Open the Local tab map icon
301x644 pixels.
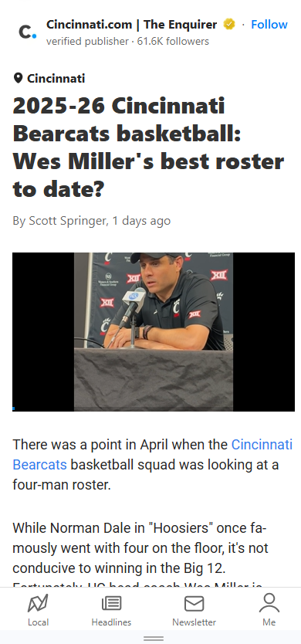(38, 604)
